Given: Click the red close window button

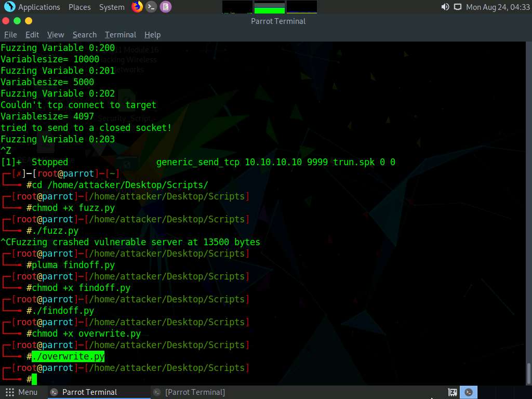Looking at the screenshot, I should point(5,21).
